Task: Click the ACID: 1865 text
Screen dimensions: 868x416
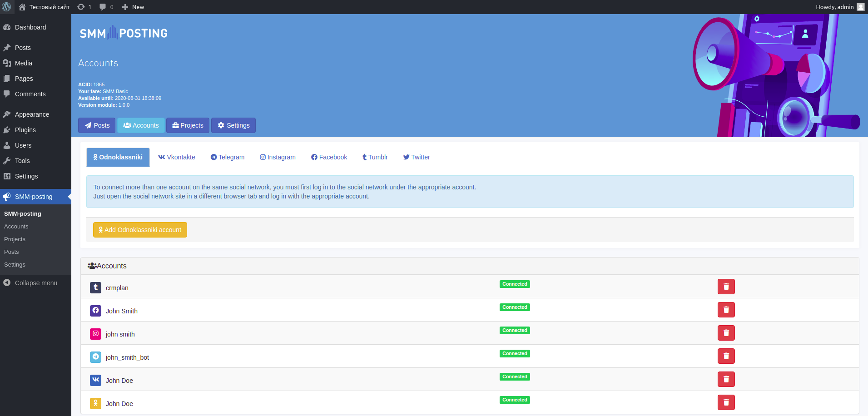Action: point(91,84)
